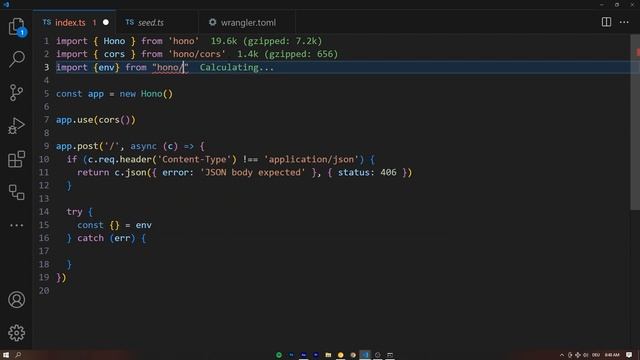The width and height of the screenshot is (640, 360).
Task: Open the Remote Explorer view icon
Action: pyautogui.click(x=16, y=192)
